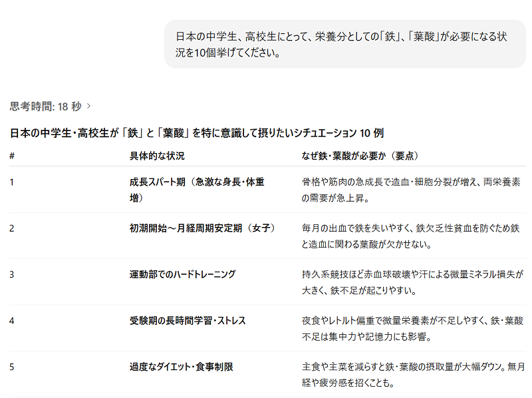
Task: Click the 受験期の長時間学習・ストレス cell
Action: pyautogui.click(x=188, y=320)
